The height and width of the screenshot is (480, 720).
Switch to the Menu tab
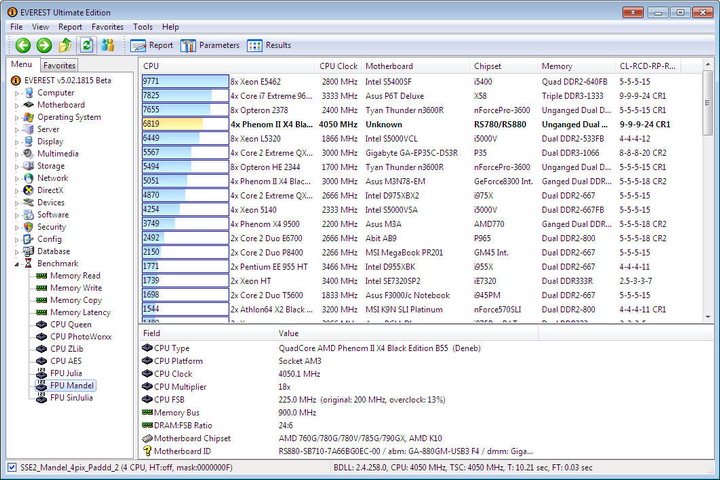tap(22, 64)
